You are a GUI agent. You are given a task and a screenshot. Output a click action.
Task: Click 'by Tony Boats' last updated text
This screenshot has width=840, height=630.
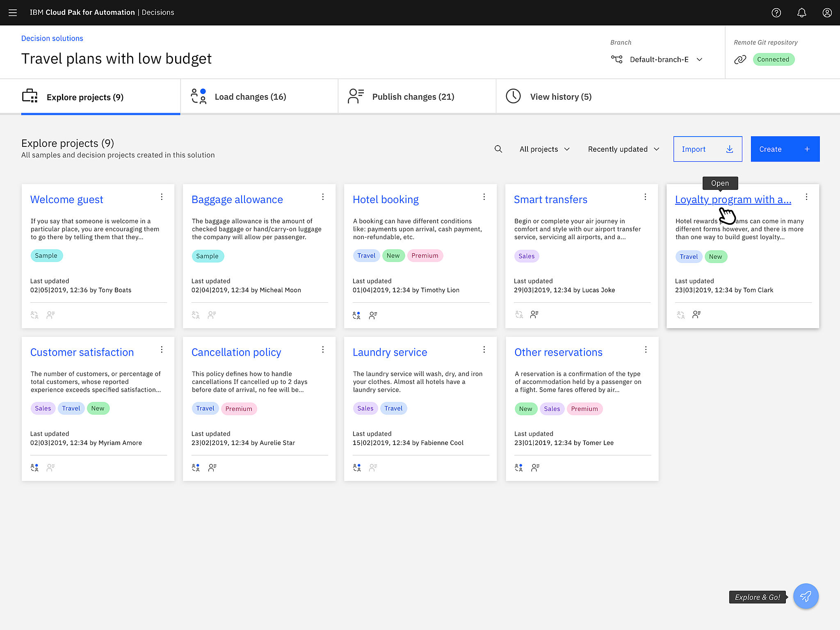click(110, 290)
